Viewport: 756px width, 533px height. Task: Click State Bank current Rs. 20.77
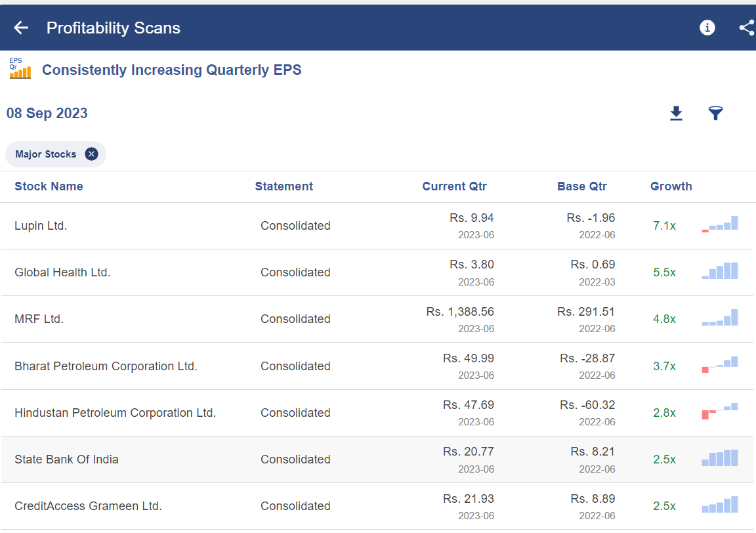[468, 452]
